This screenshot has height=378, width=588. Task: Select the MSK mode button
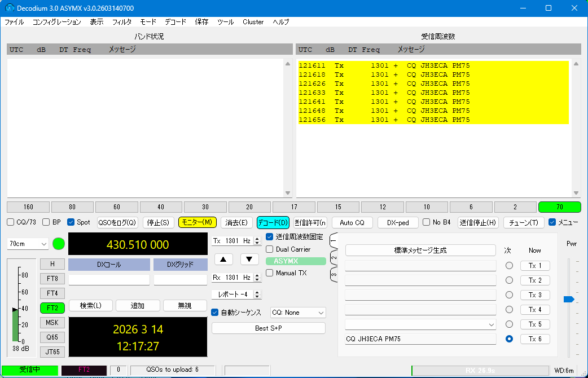[52, 323]
